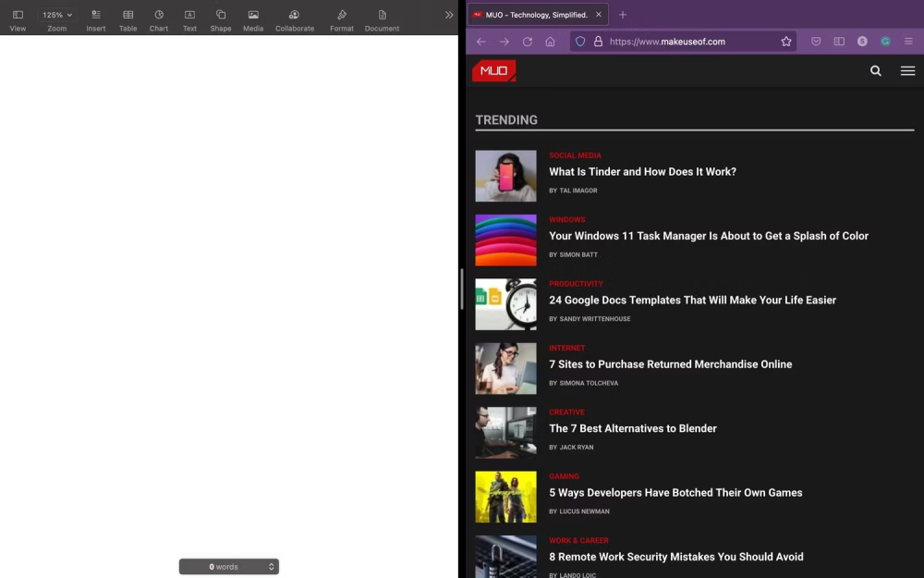
Task: Open article 'What Is Tinder and How Does It Work?'
Action: tap(642, 172)
